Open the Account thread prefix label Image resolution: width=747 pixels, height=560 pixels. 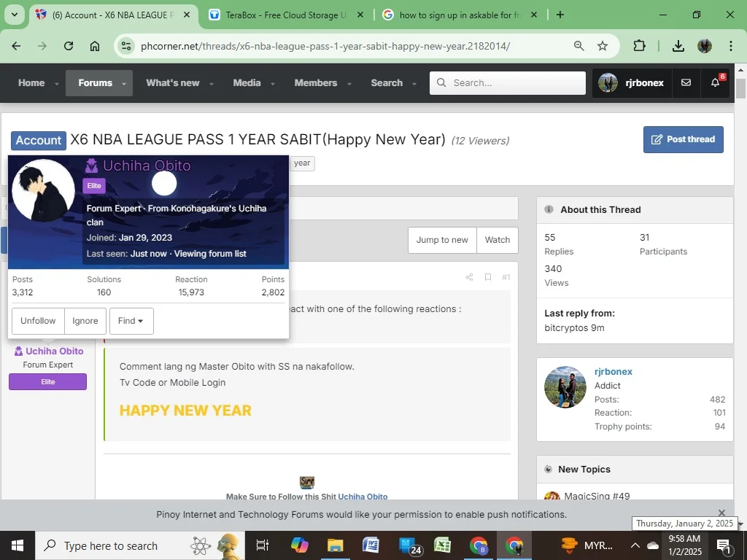pos(39,141)
